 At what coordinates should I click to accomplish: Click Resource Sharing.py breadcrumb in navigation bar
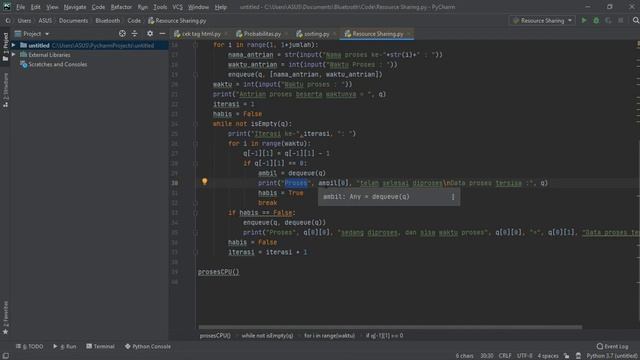[177, 20]
